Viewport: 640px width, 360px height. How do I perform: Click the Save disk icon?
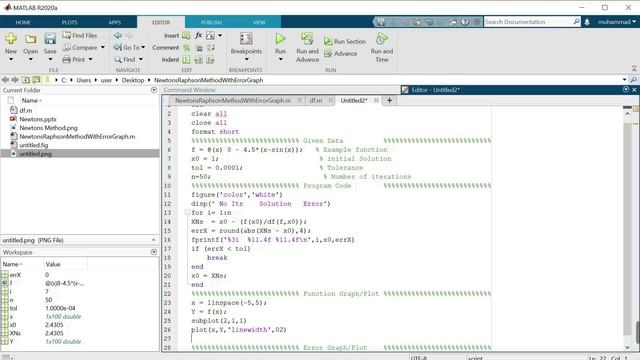pos(50,39)
